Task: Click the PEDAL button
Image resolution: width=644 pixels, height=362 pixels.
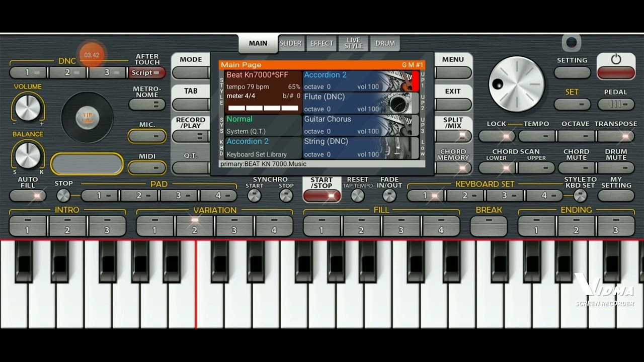Action: (x=616, y=105)
